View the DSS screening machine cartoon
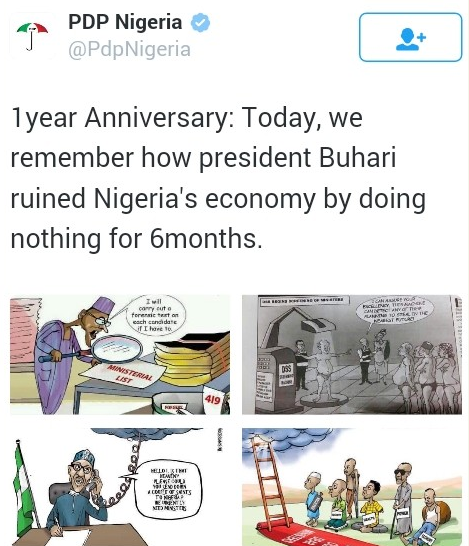The width and height of the screenshot is (469, 546). point(352,354)
